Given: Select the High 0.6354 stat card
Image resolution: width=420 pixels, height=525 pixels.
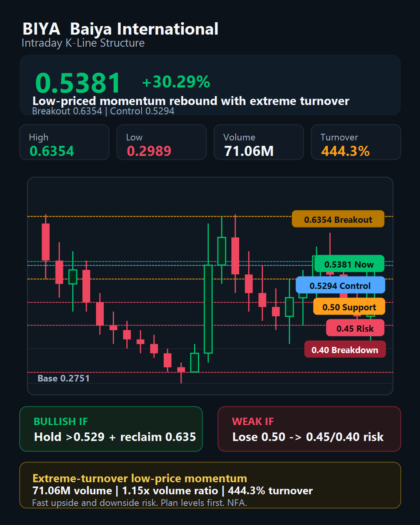Looking at the screenshot, I should (x=64, y=142).
